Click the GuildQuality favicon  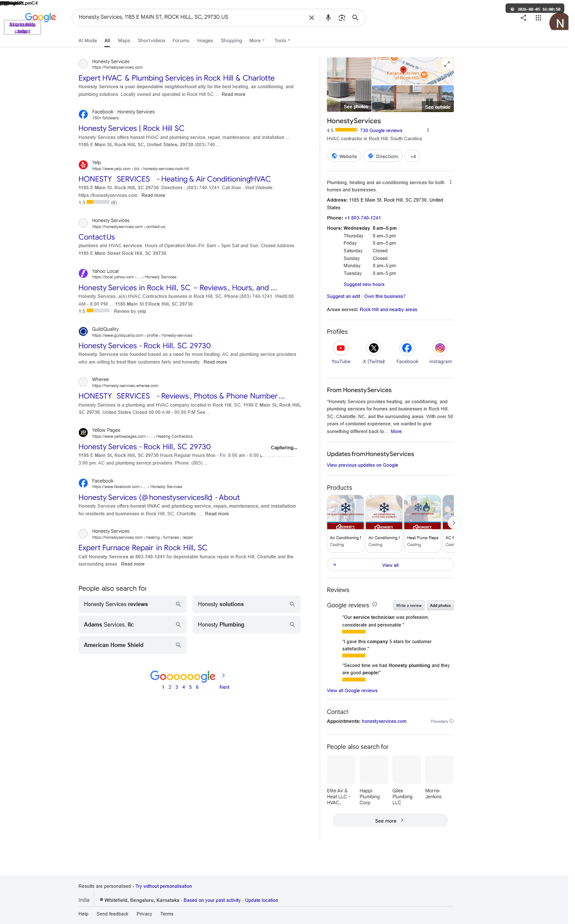[83, 332]
